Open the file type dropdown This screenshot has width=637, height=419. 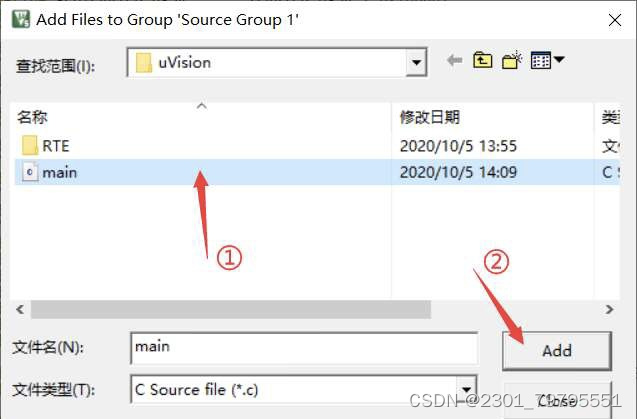(466, 389)
